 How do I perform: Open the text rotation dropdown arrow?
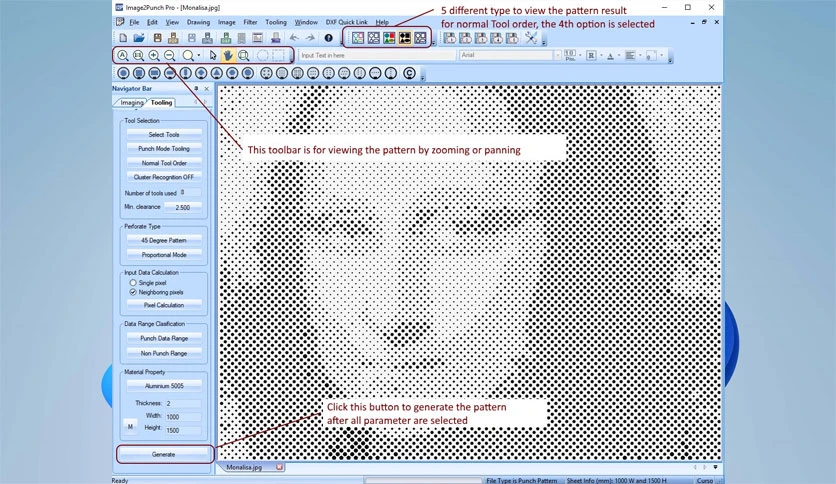click(x=661, y=55)
